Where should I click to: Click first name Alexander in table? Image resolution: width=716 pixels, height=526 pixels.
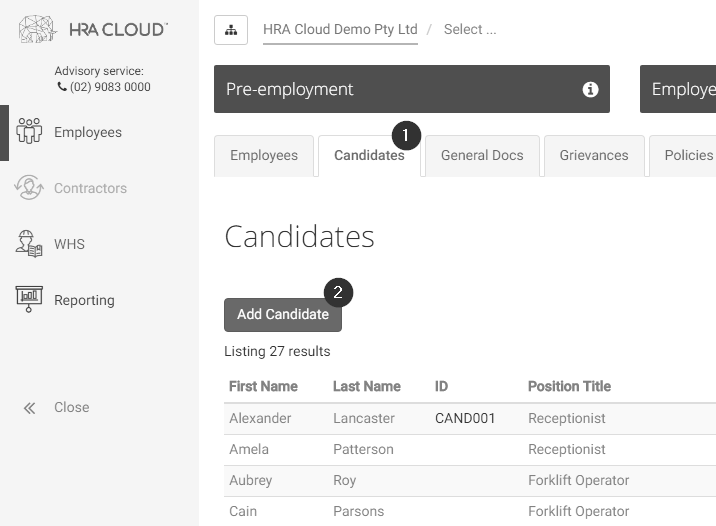click(x=260, y=418)
